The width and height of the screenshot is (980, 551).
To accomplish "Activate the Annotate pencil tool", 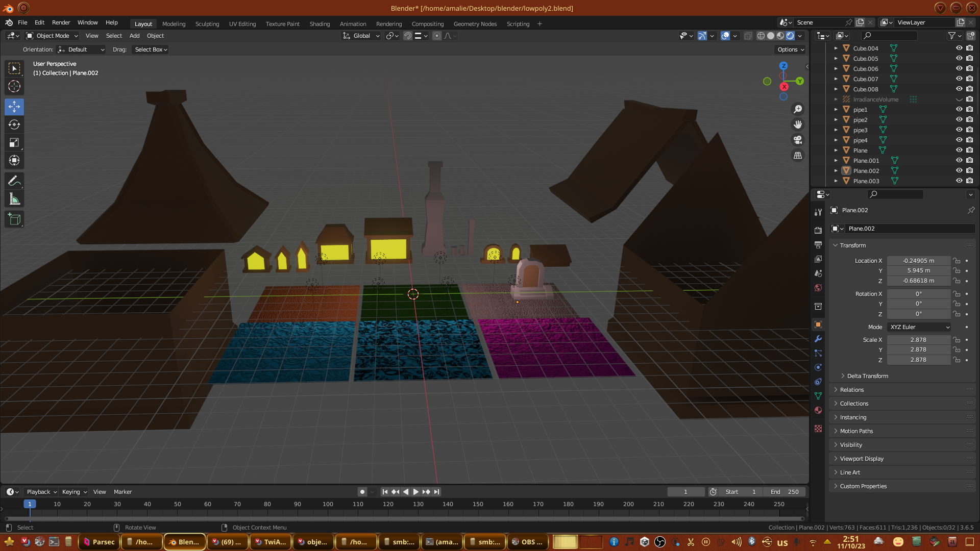I will 14,181.
